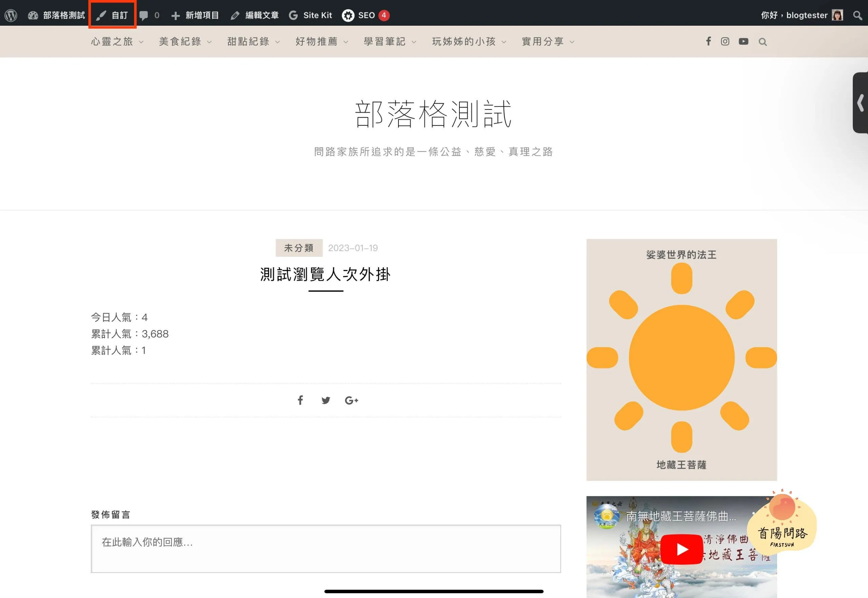Share the post on Twitter
The width and height of the screenshot is (868, 598).
(325, 400)
